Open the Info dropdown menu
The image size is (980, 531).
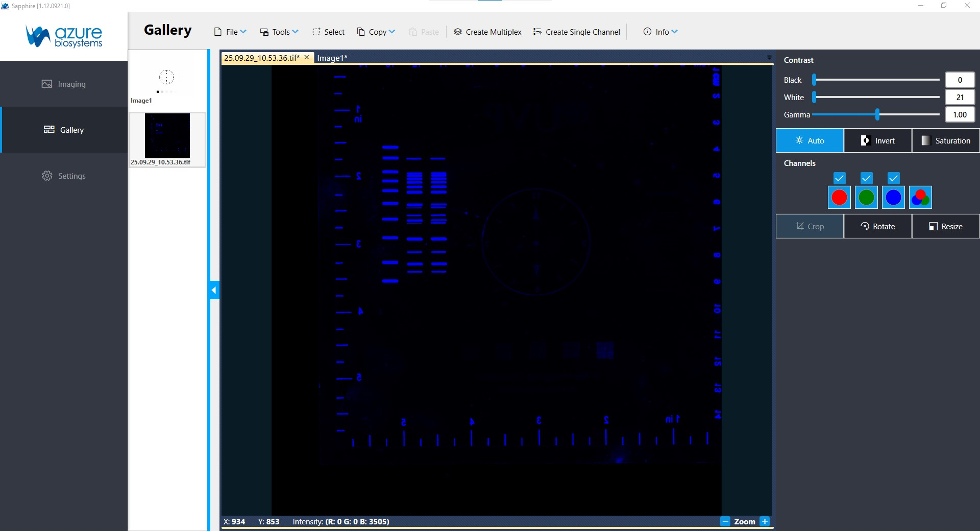(x=660, y=32)
